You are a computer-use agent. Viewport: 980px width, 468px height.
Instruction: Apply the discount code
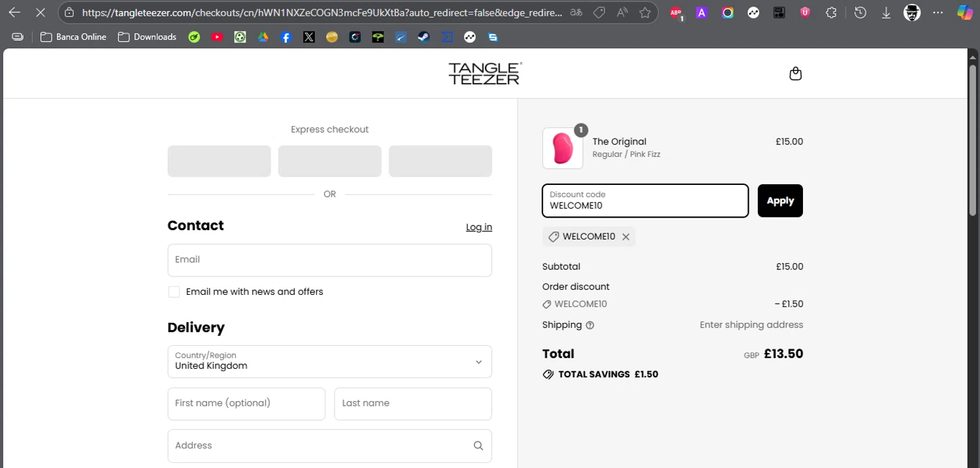coord(780,201)
